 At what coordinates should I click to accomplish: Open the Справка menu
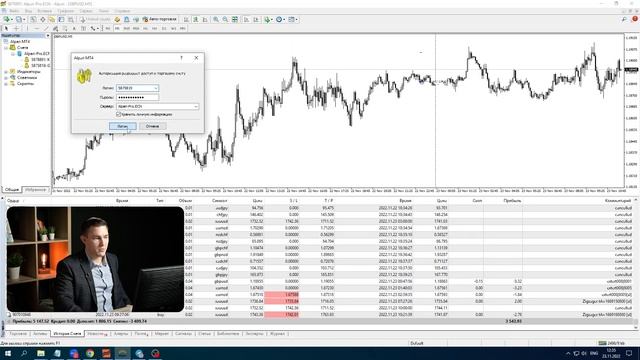122,11
